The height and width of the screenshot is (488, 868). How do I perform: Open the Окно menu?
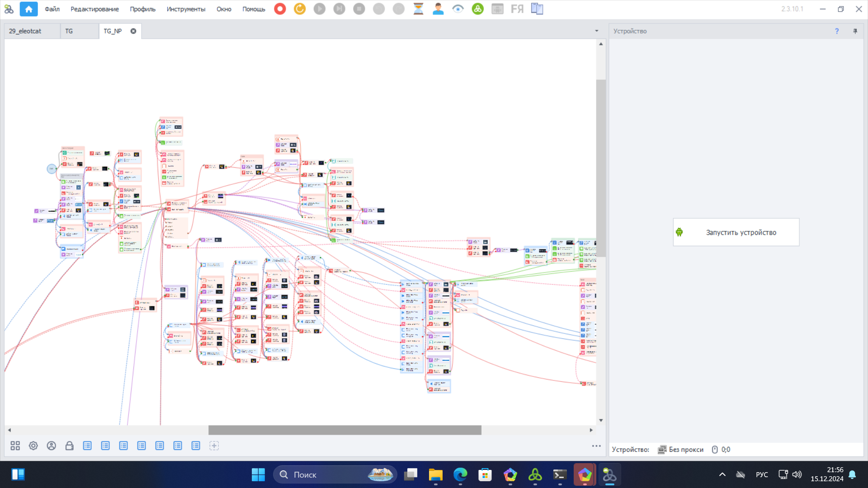[224, 9]
